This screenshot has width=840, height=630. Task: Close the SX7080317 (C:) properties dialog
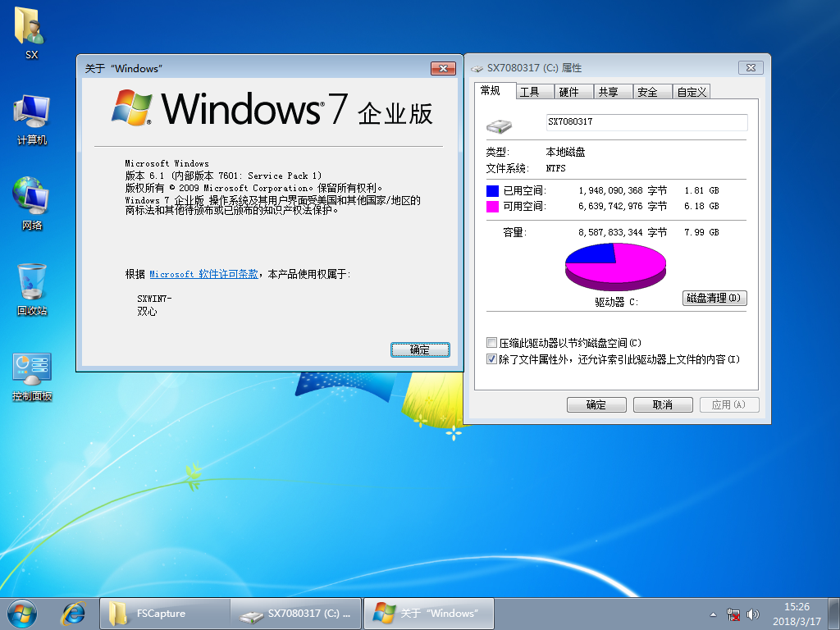click(751, 67)
